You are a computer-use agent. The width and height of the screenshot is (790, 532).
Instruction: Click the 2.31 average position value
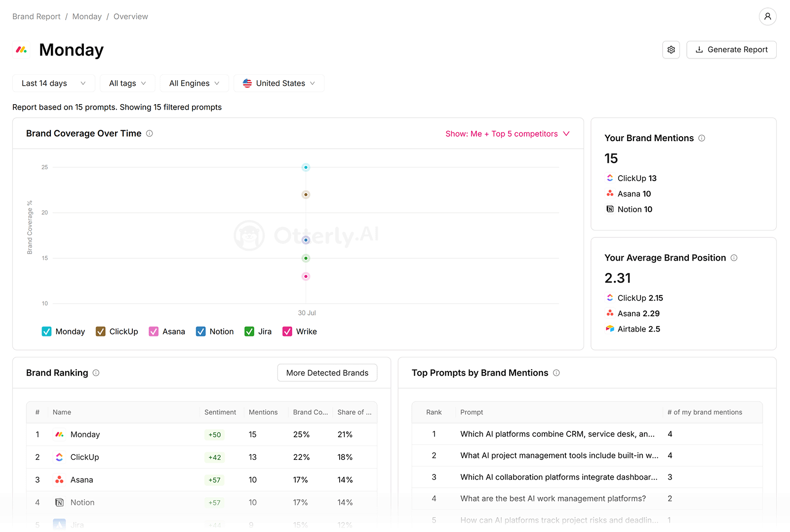[x=618, y=278]
